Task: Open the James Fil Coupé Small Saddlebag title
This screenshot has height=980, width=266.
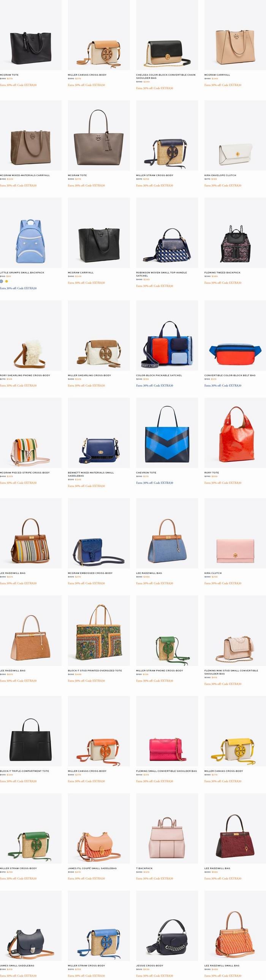Action: (92, 868)
